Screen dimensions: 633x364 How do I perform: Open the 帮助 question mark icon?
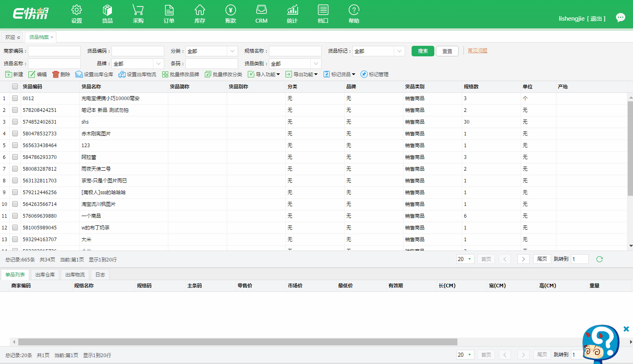point(354,14)
